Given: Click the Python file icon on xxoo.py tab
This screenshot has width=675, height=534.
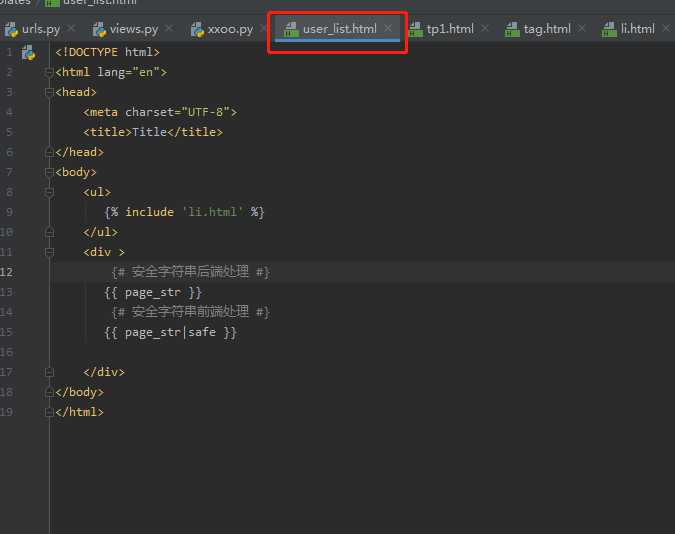Looking at the screenshot, I should point(197,29).
